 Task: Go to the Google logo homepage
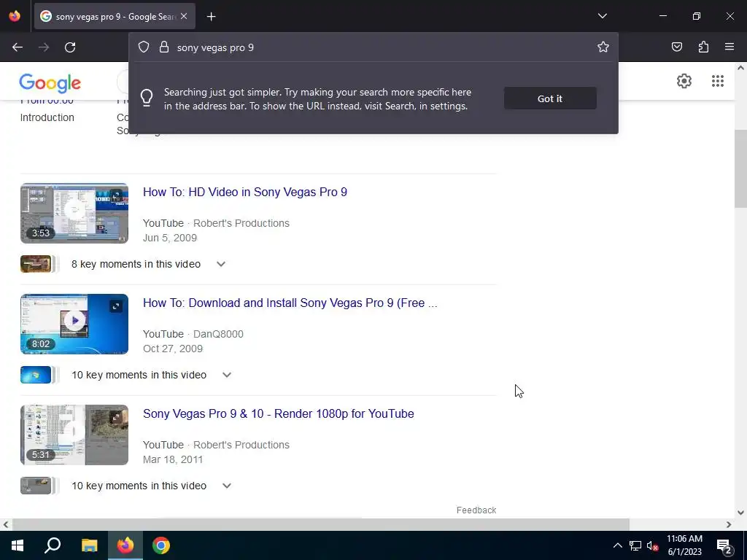tap(50, 83)
